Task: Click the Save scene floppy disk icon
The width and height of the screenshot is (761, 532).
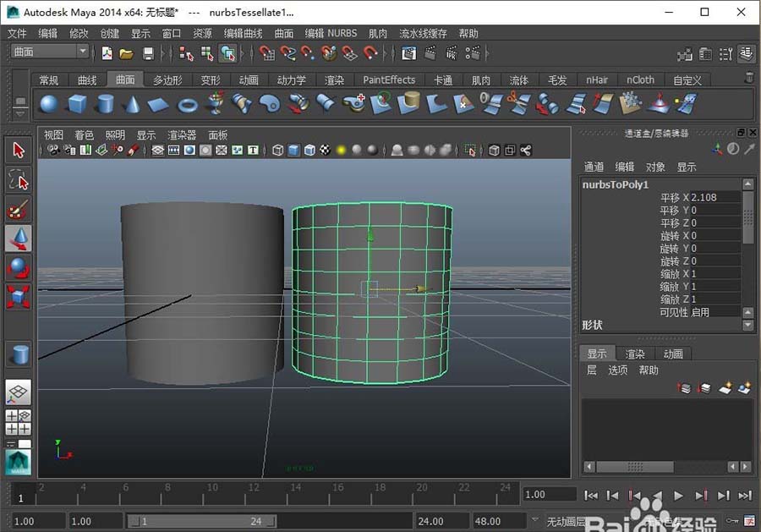Action: (x=149, y=53)
